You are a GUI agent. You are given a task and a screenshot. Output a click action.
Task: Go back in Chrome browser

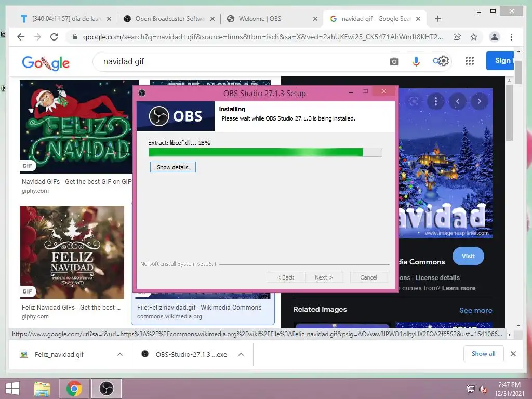[x=21, y=37]
